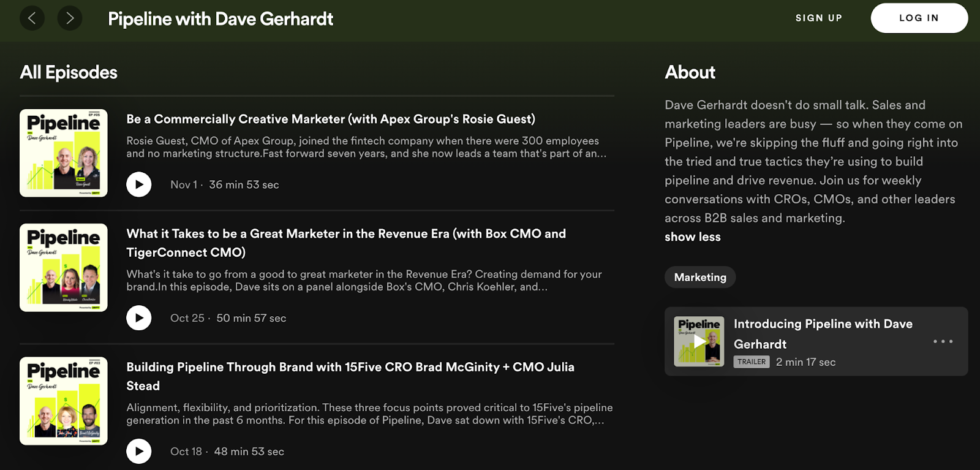This screenshot has width=980, height=470.
Task: Click the Pipeline with Dave Gerhardt page title
Action: 221,19
